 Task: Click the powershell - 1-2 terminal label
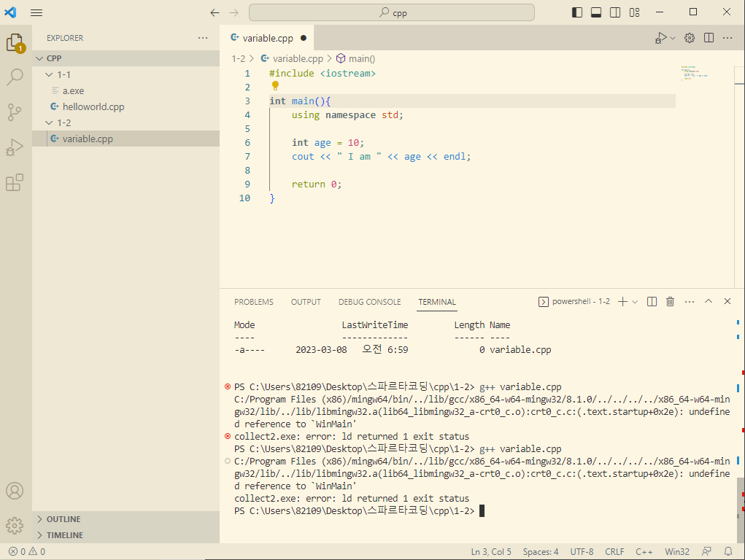coord(574,302)
